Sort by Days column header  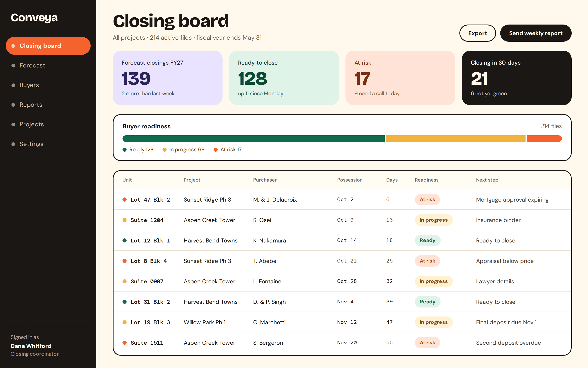point(392,180)
